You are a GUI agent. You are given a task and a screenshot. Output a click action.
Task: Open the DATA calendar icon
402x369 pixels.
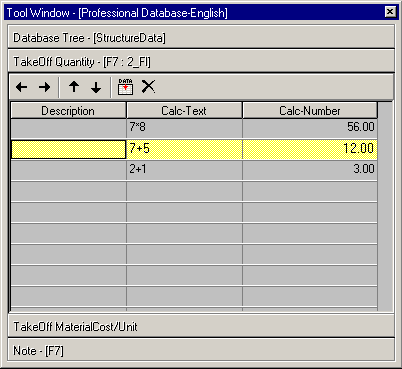click(125, 87)
